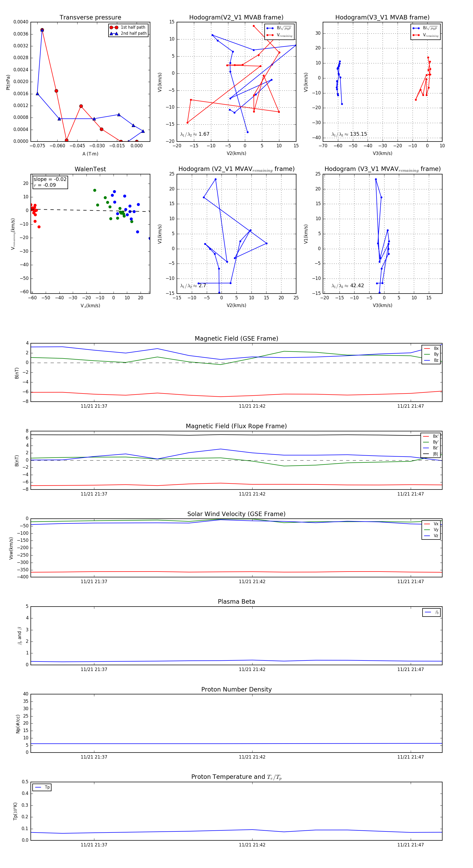This screenshot has width=473, height=868.
Task: Click the By legend entry in GSE plot
Action: [431, 354]
